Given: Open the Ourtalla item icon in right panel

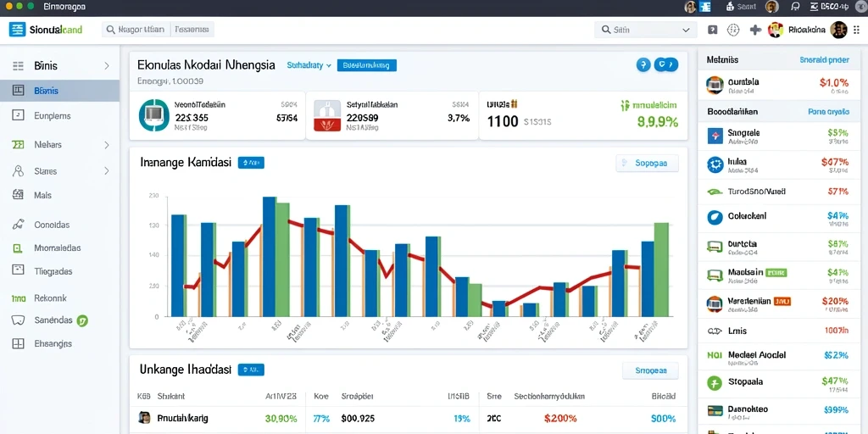Looking at the screenshot, I should [x=715, y=85].
